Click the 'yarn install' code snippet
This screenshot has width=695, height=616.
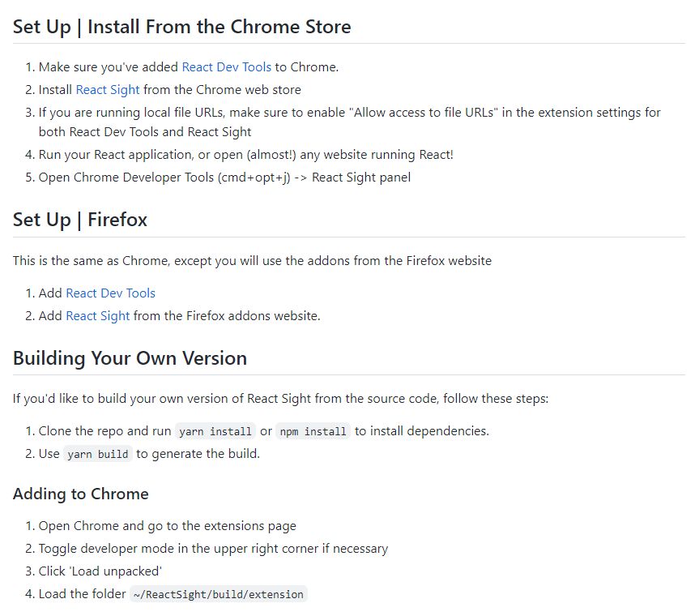click(215, 432)
